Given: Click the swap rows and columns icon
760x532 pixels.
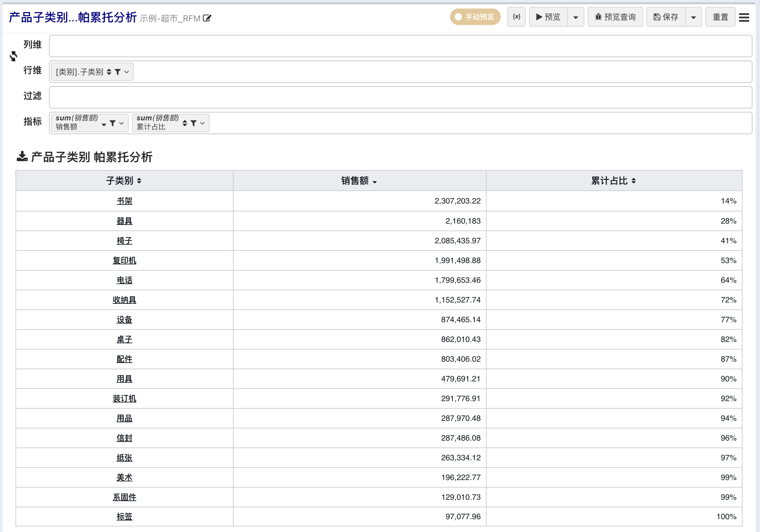Looking at the screenshot, I should click(13, 56).
